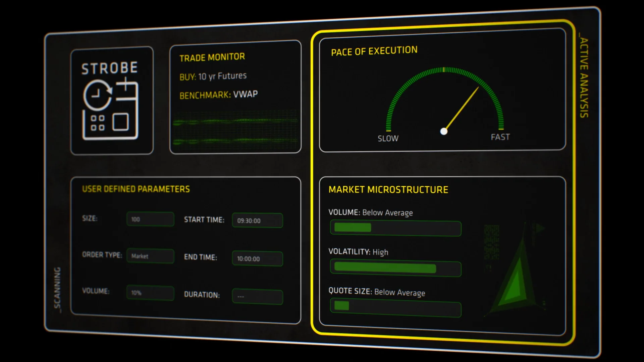Click the pace gauge needle pivot

click(x=444, y=131)
